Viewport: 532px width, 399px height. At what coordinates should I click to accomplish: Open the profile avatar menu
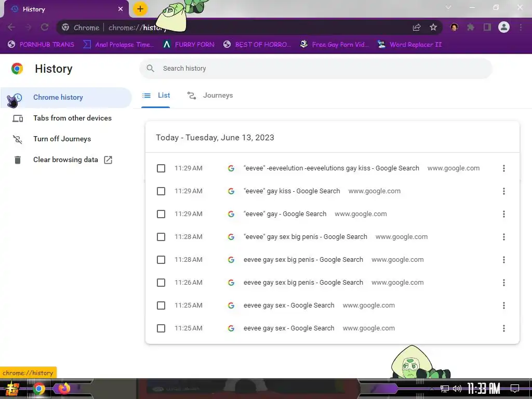click(504, 27)
